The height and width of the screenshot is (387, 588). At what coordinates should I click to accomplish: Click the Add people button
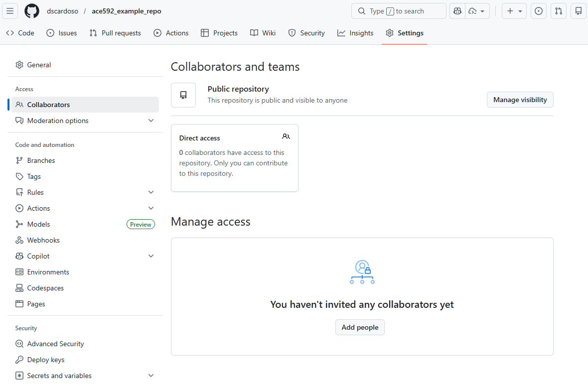point(360,327)
